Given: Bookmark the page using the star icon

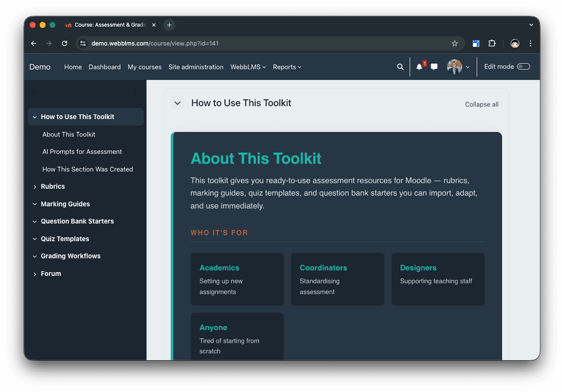Looking at the screenshot, I should pyautogui.click(x=455, y=43).
